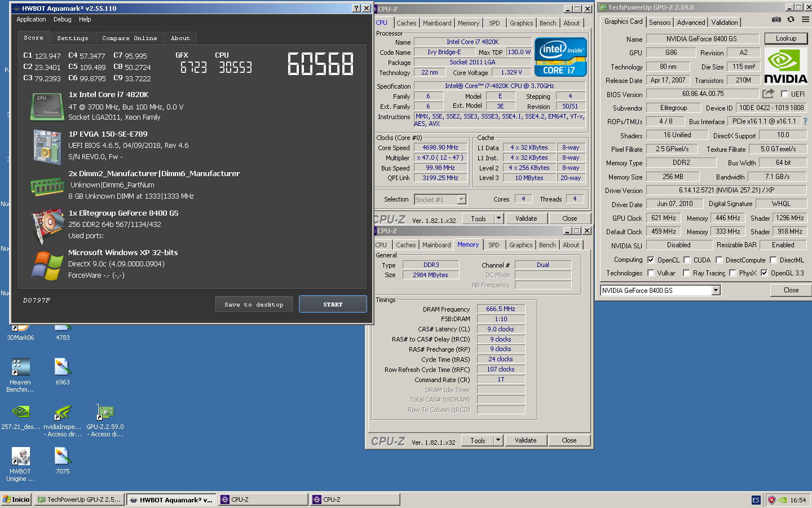The width and height of the screenshot is (812, 508).
Task: Click the Bus Interface question mark icon
Action: pos(805,121)
